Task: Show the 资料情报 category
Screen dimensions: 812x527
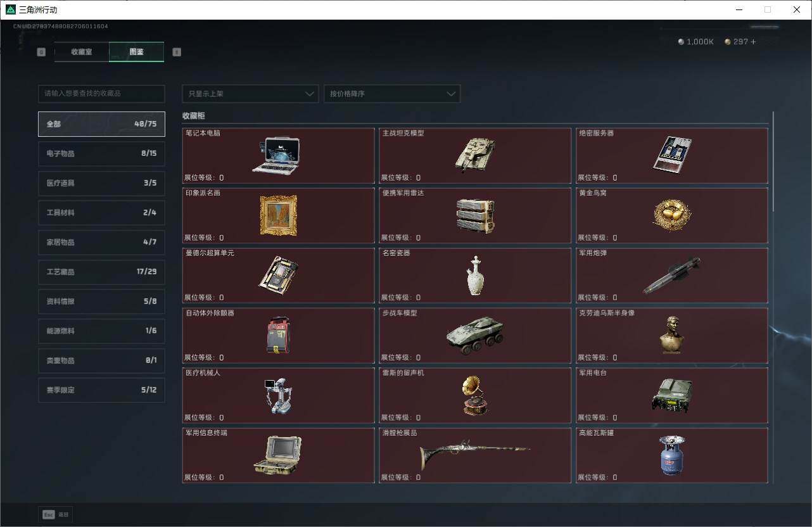Action: click(x=101, y=302)
